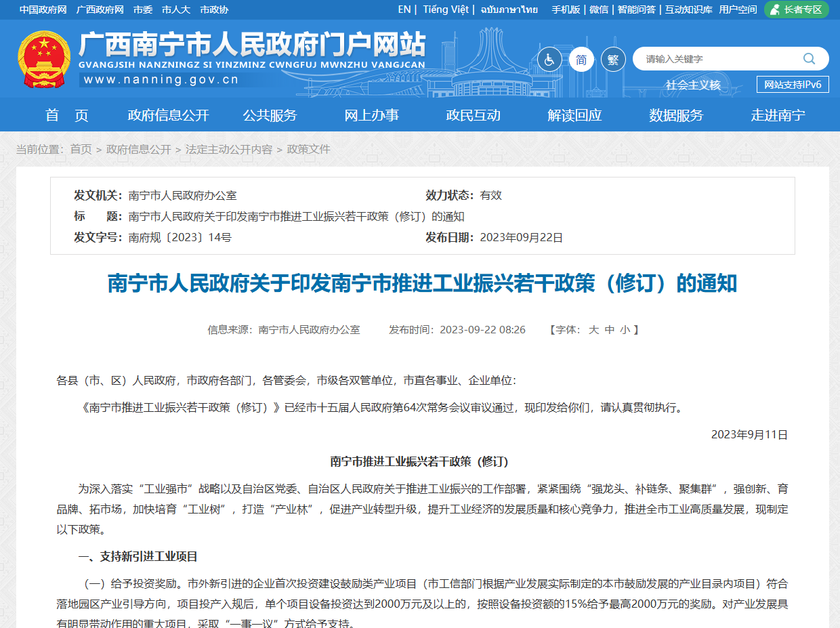Open 用户空间 user space link
The width and height of the screenshot is (840, 628).
pos(737,9)
